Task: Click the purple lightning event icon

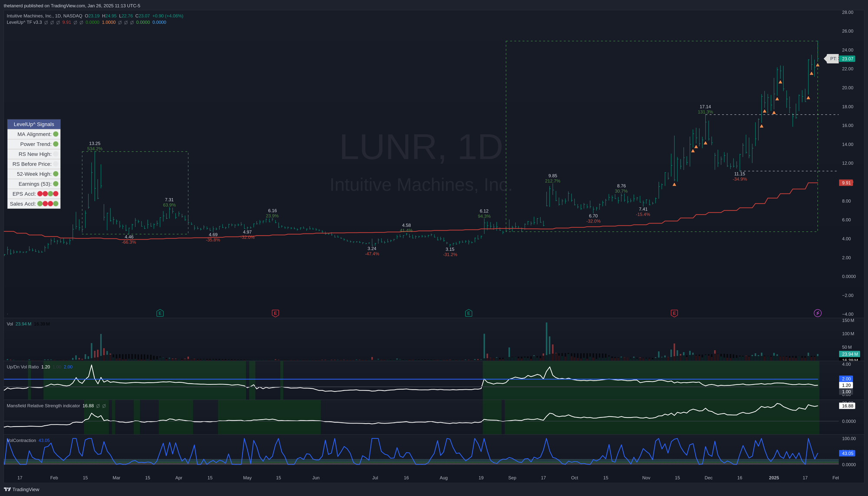Action: tap(818, 313)
